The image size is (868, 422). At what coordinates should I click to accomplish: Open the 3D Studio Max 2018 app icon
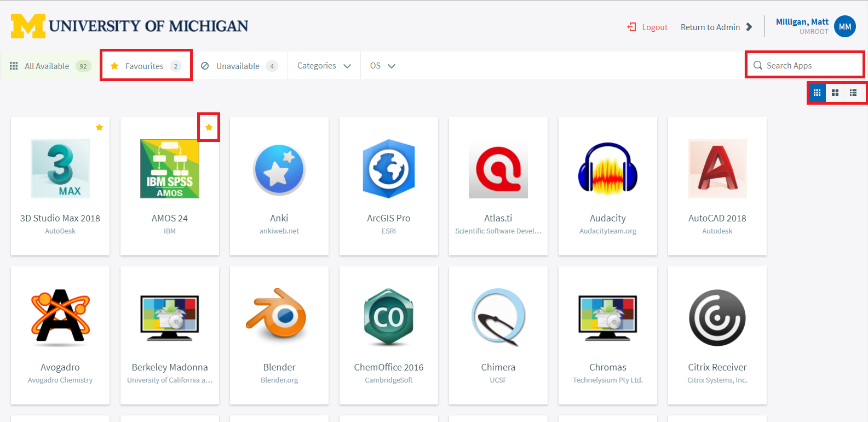60,169
